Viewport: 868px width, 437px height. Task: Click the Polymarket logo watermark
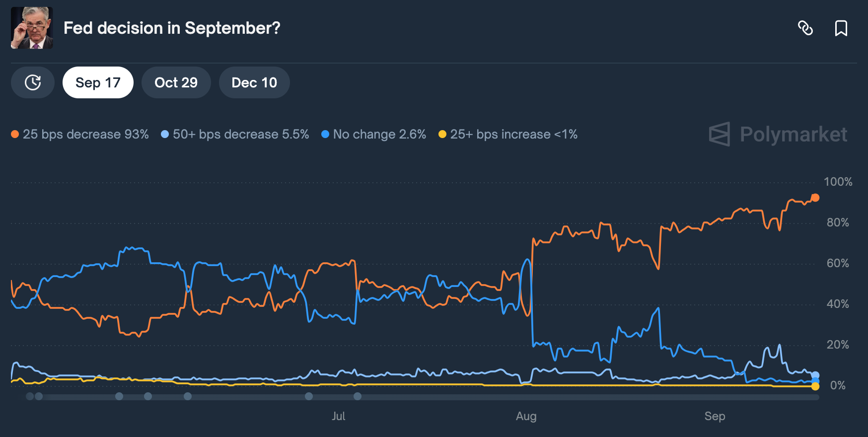[778, 134]
